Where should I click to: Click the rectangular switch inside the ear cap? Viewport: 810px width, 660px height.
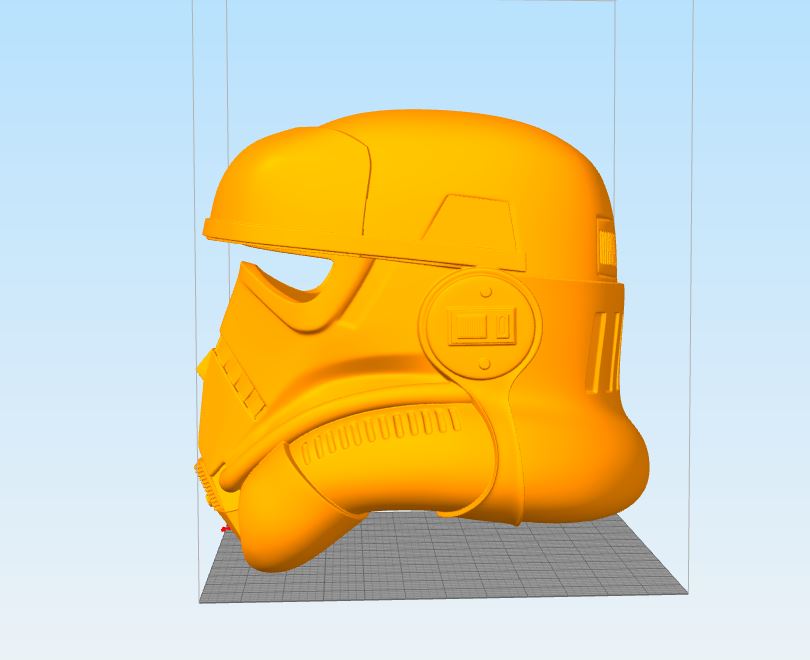483,326
